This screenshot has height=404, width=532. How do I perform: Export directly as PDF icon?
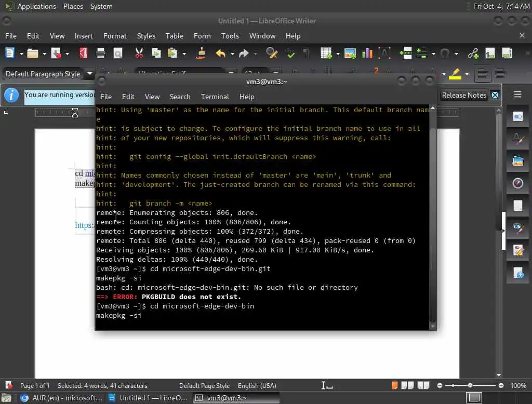(x=84, y=53)
